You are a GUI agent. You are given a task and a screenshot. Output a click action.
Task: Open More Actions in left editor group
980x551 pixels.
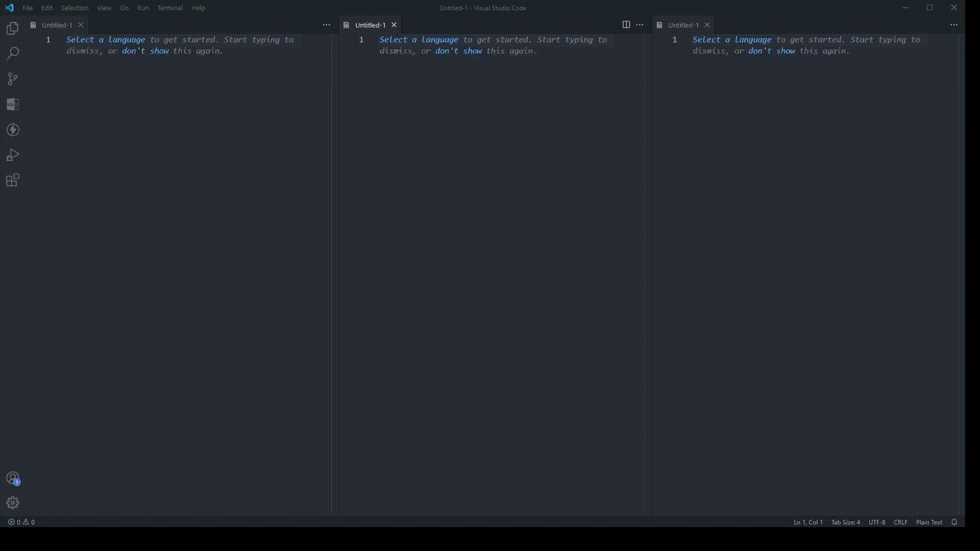pos(327,24)
